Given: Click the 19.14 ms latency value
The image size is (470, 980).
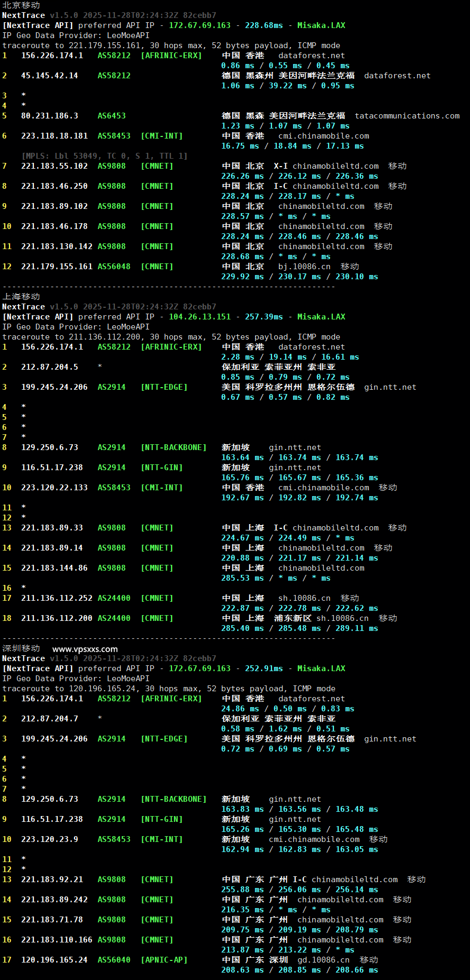Looking at the screenshot, I should (x=287, y=357).
